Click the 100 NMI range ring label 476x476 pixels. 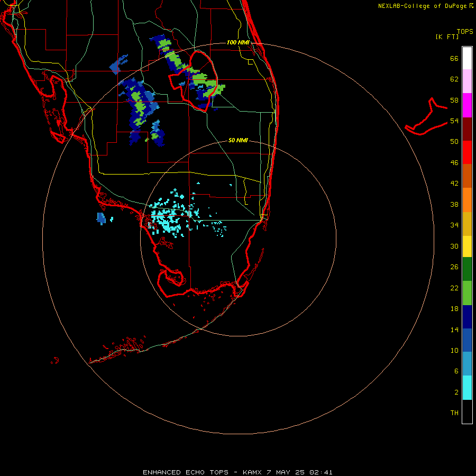(x=238, y=42)
